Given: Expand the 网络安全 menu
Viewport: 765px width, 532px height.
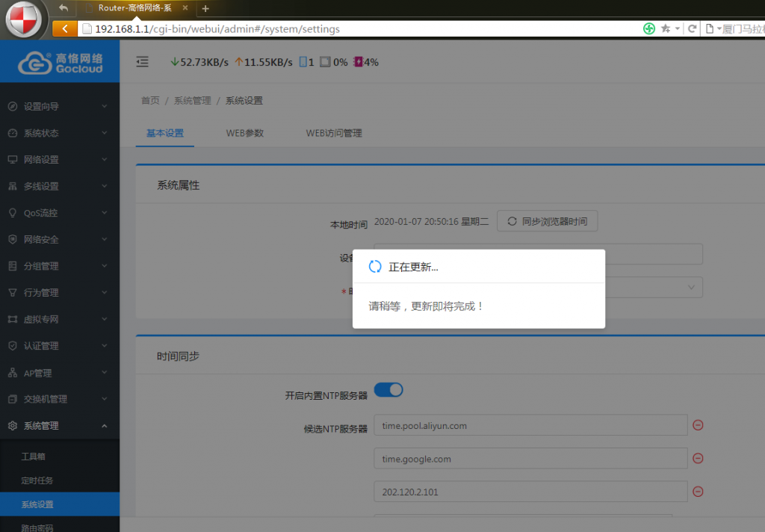Looking at the screenshot, I should 105,239.
